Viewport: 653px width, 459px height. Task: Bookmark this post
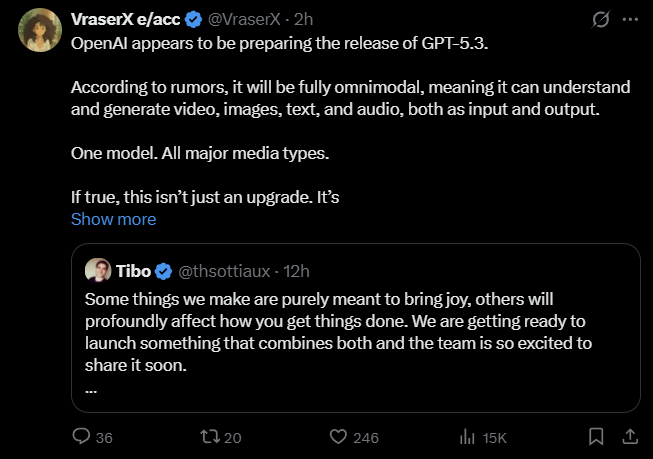596,437
